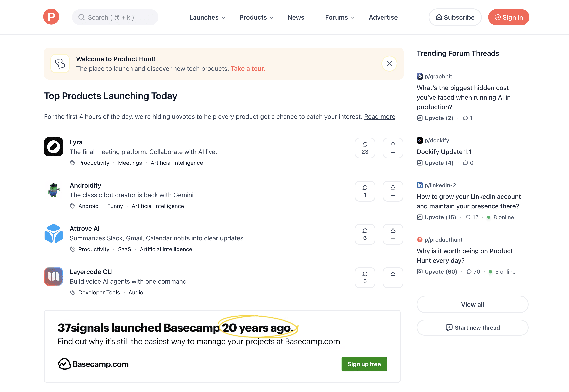Image resolution: width=569 pixels, height=392 pixels.
Task: Open the Android tag under Androidify
Action: tap(88, 206)
